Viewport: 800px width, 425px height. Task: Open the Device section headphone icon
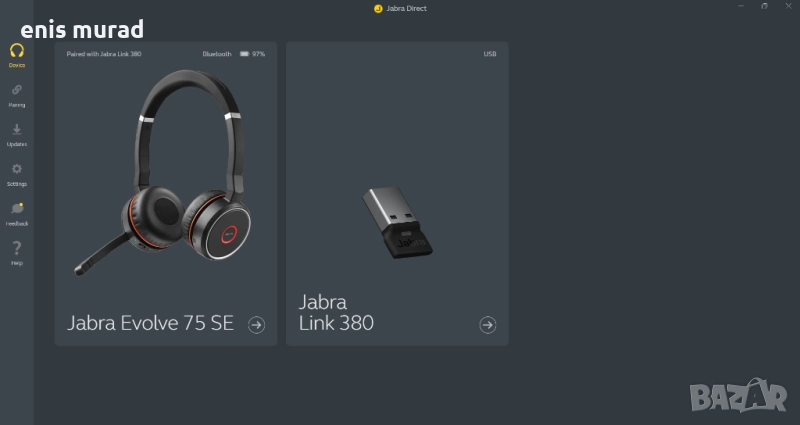point(17,51)
